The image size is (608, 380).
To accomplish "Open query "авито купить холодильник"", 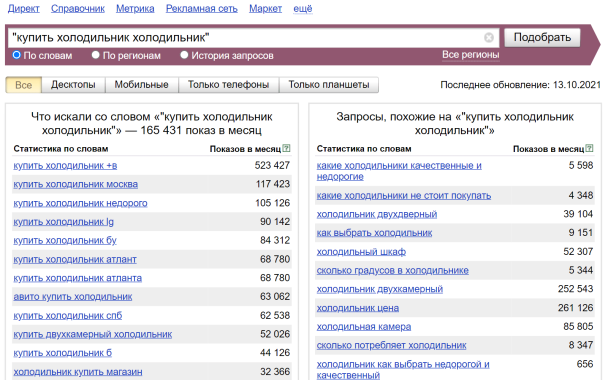I will [x=73, y=297].
